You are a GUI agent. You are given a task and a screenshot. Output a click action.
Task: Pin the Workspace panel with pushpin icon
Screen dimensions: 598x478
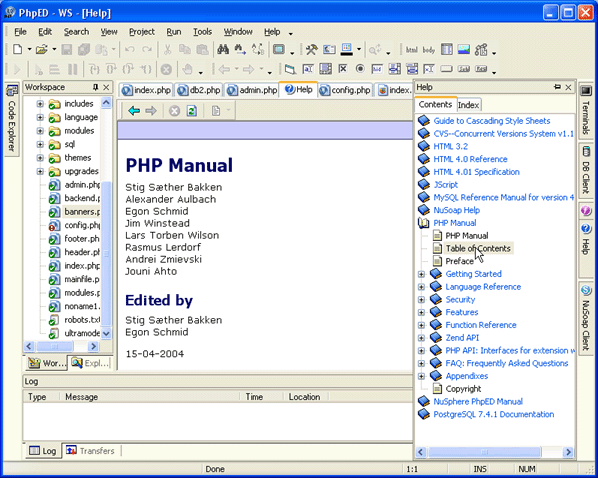coord(95,87)
